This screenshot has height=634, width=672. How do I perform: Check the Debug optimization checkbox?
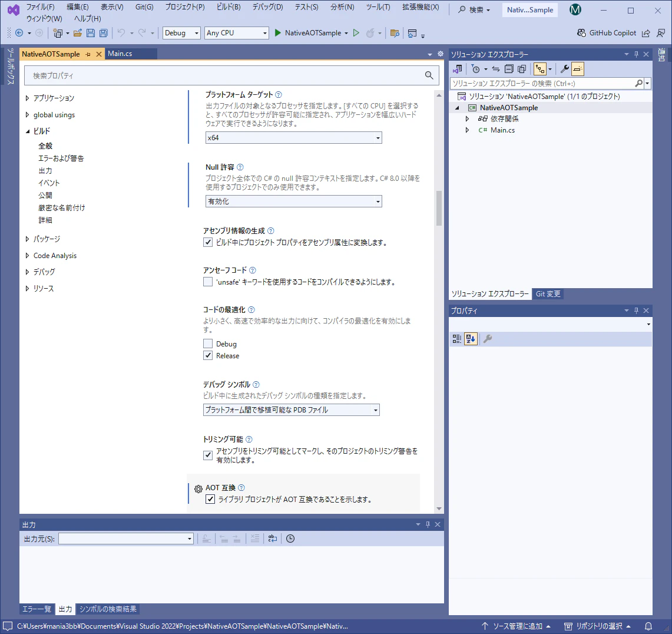tap(208, 344)
